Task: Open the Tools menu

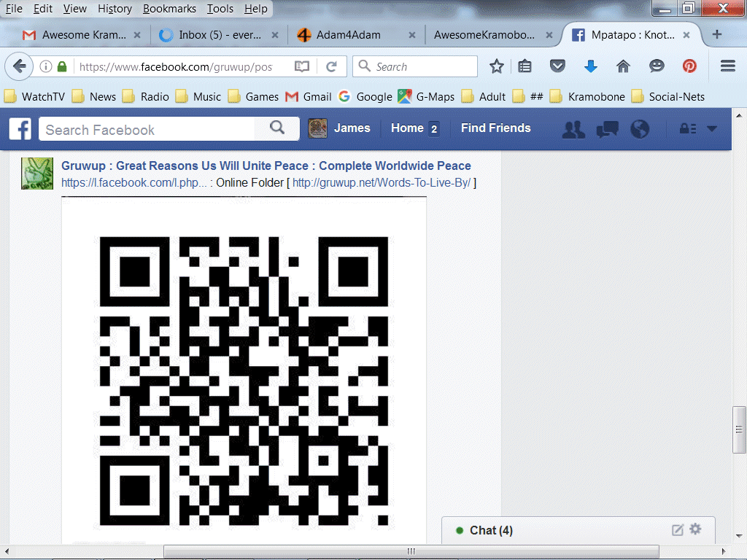Action: tap(220, 9)
